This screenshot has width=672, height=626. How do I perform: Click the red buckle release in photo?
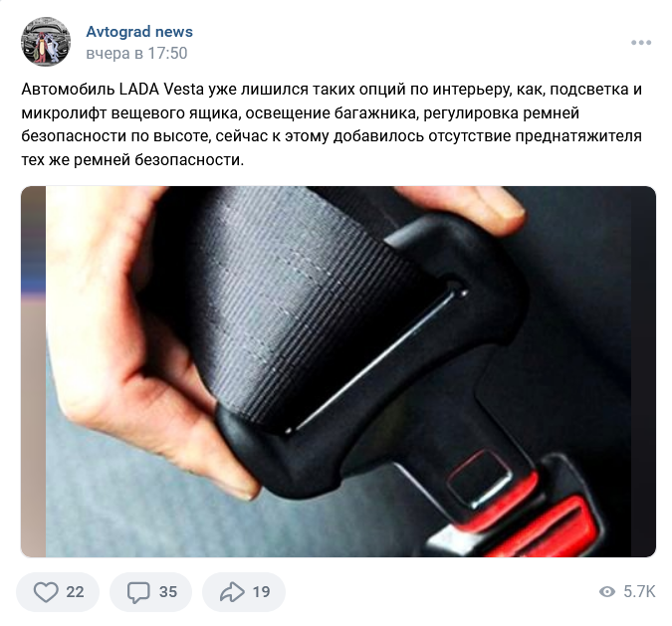[545, 521]
